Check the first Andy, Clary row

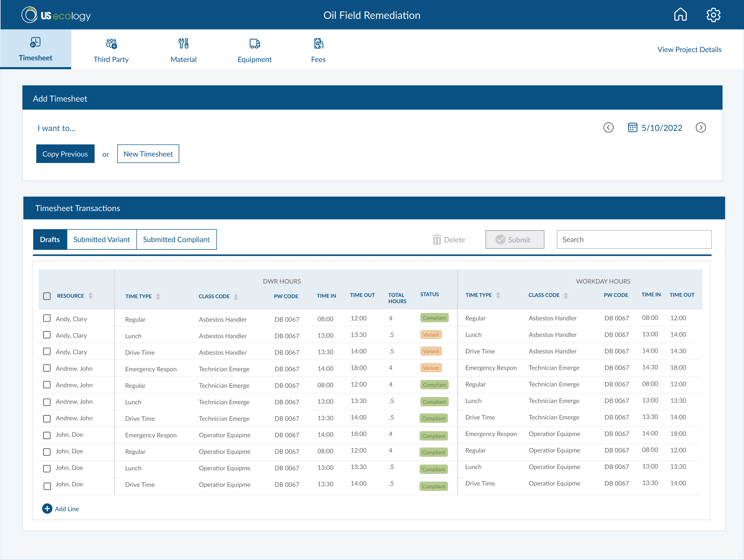click(x=47, y=318)
